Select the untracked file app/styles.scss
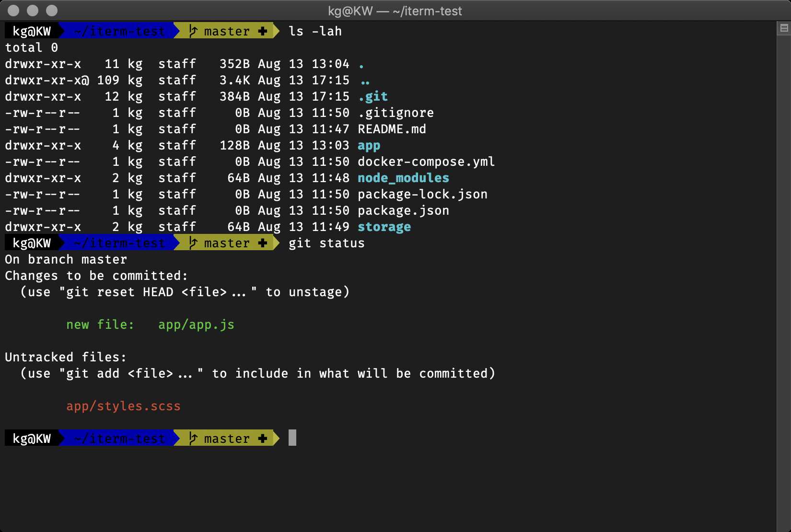 click(124, 406)
